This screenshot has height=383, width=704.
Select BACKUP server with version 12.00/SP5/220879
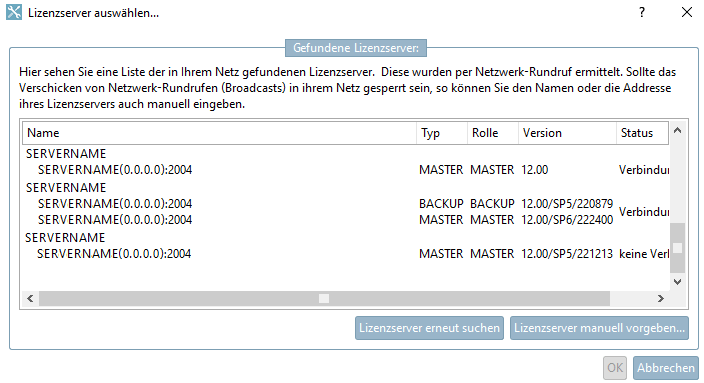click(346, 203)
